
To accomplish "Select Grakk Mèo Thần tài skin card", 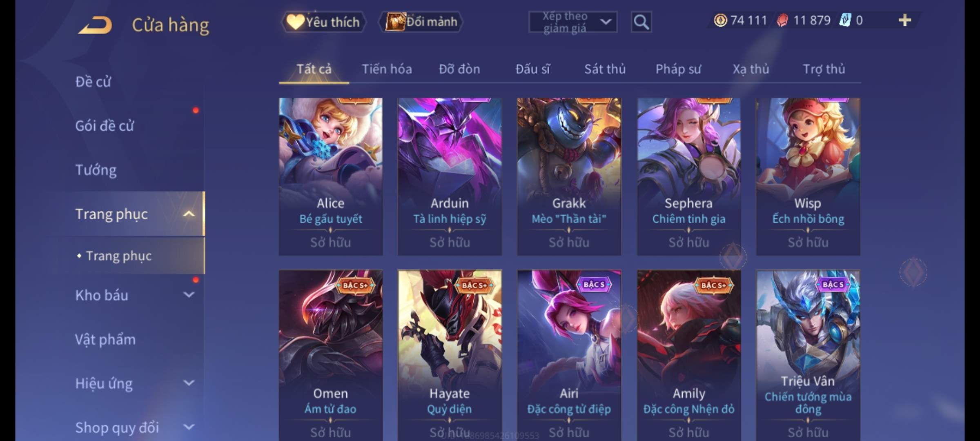I will pos(569,176).
